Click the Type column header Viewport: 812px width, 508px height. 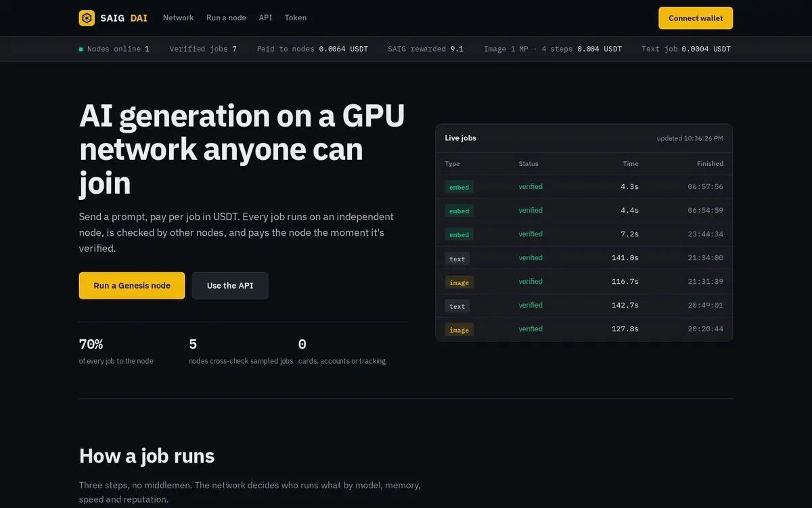pos(453,164)
